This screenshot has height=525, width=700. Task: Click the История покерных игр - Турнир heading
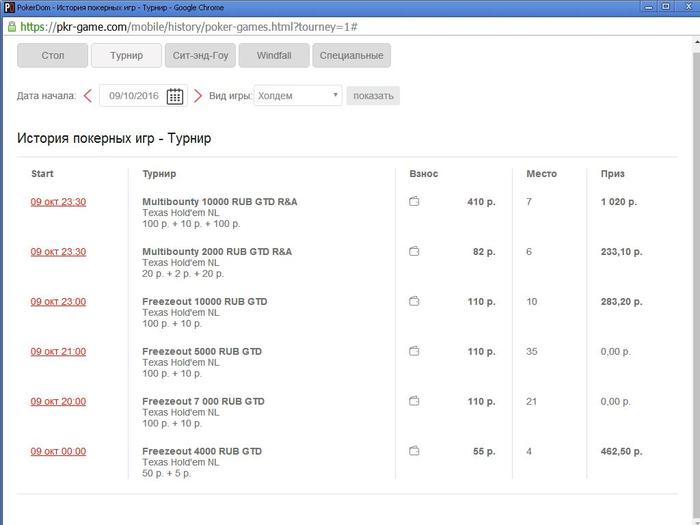(x=114, y=138)
